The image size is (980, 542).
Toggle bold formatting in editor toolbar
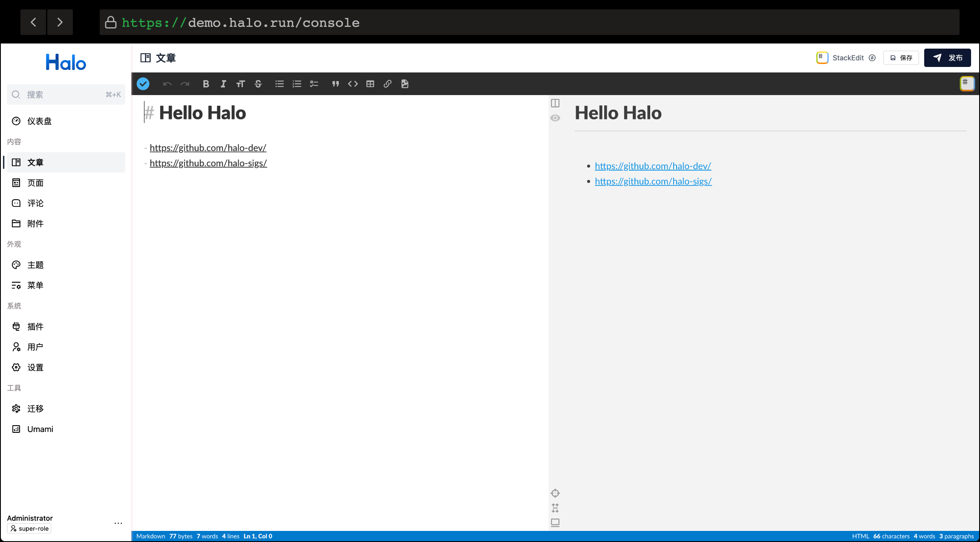pos(206,84)
